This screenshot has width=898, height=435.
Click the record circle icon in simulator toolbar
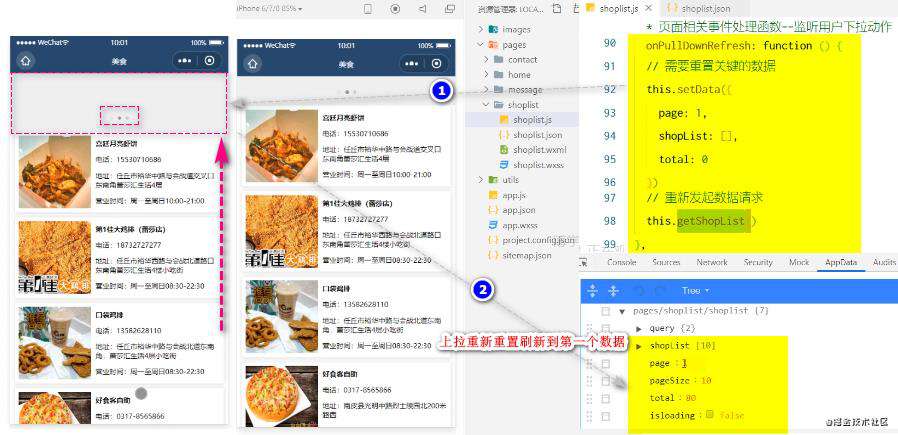pyautogui.click(x=395, y=9)
